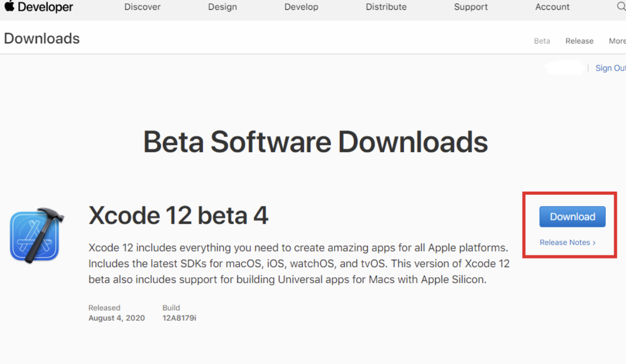626x364 pixels.
Task: Click the Xcode 12 description paragraph
Action: 299,263
